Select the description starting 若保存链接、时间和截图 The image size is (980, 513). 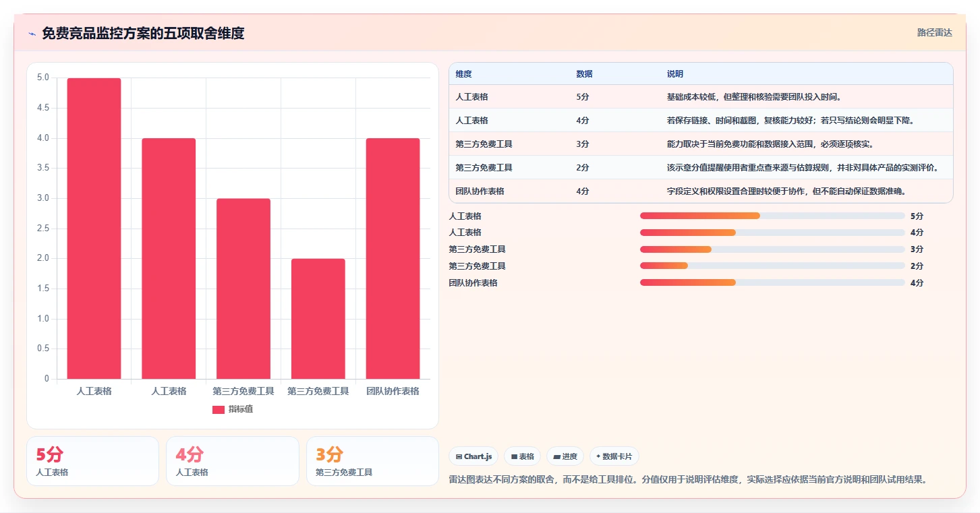click(x=790, y=121)
